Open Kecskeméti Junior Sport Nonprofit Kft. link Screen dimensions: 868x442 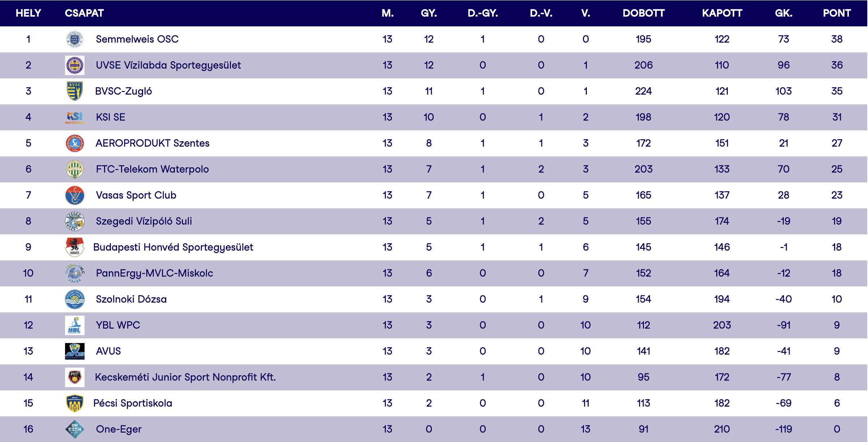coord(185,377)
